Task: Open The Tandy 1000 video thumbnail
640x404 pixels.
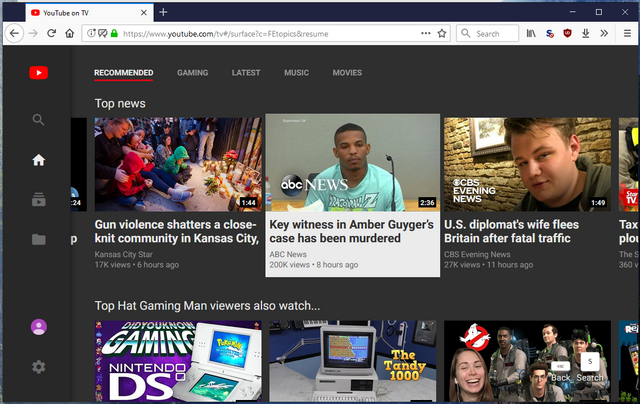Action: (353, 361)
